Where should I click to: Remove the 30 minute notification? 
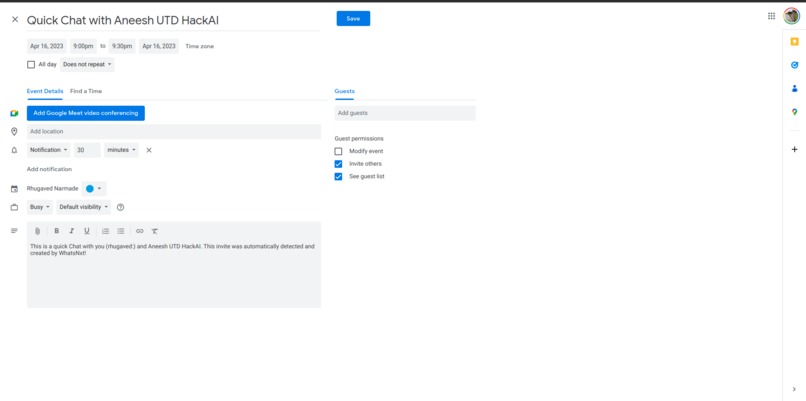pyautogui.click(x=149, y=150)
